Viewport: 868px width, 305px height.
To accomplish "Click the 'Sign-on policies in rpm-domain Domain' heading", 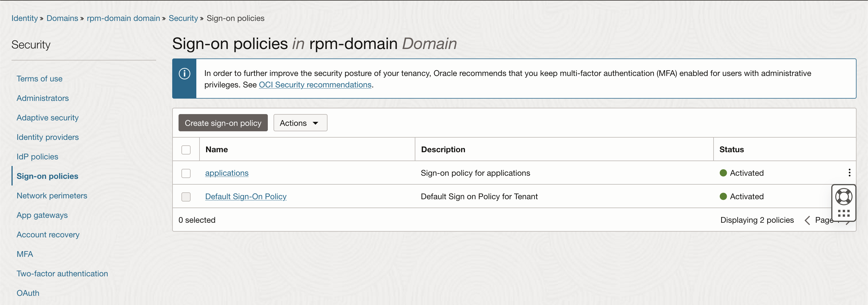I will (314, 44).
